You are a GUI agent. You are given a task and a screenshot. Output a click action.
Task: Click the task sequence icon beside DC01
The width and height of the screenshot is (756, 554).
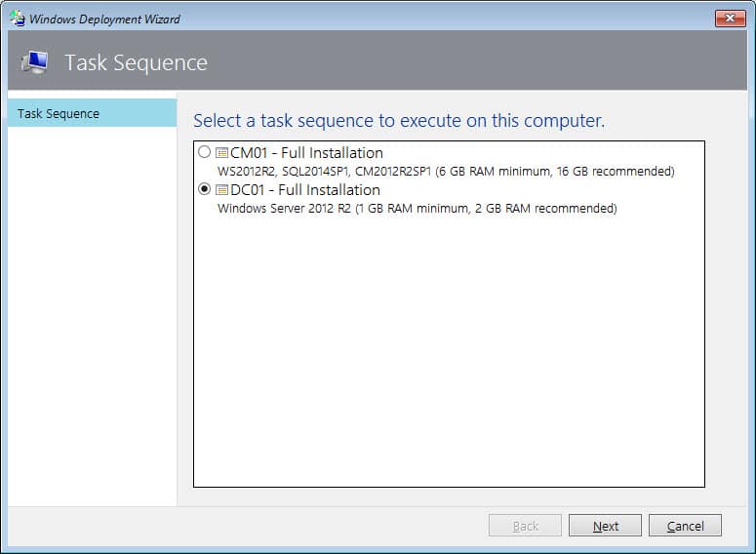coord(221,190)
